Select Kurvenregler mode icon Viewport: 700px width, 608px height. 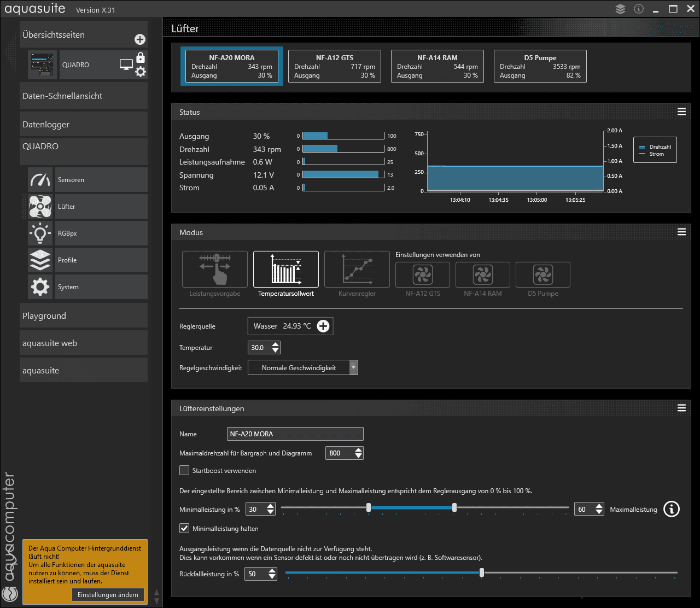coord(357,269)
